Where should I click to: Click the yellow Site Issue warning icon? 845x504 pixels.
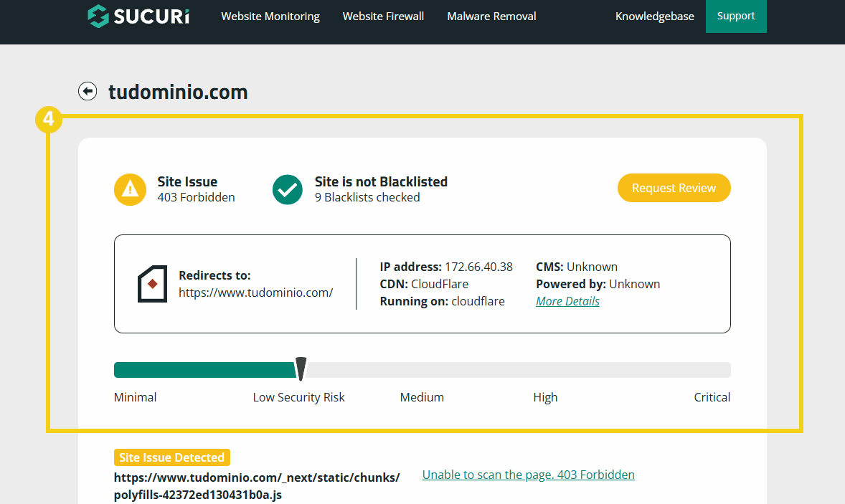tap(130, 189)
